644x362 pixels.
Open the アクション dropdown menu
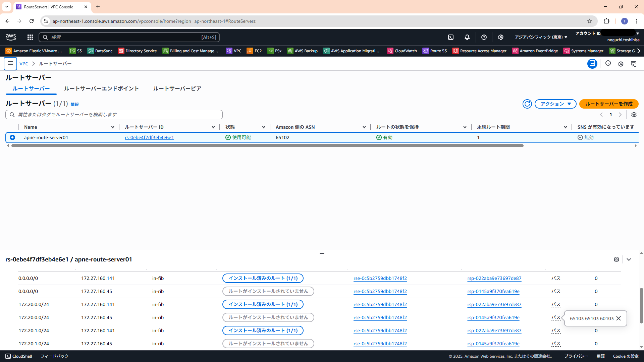pos(555,104)
